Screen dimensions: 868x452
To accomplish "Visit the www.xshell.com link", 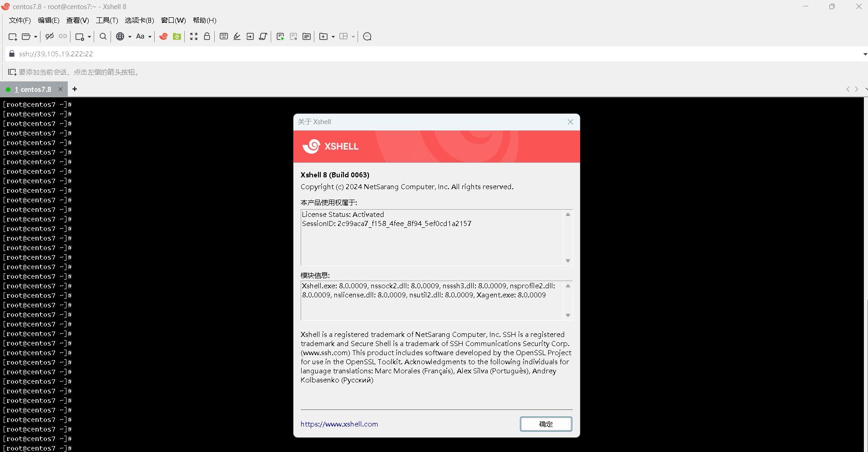I will click(x=339, y=424).
